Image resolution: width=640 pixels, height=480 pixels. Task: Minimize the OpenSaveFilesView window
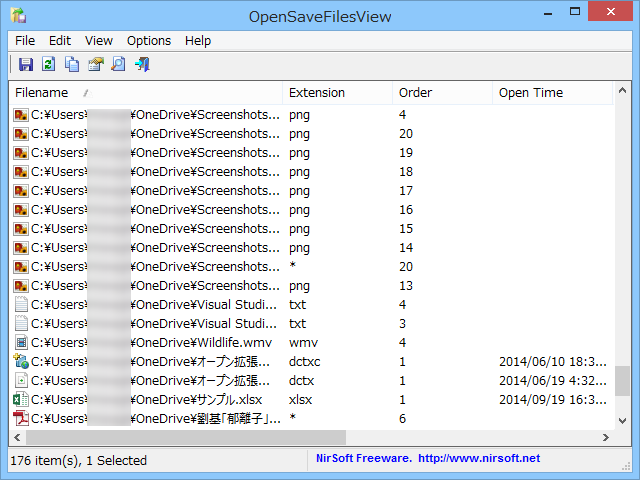(548, 13)
